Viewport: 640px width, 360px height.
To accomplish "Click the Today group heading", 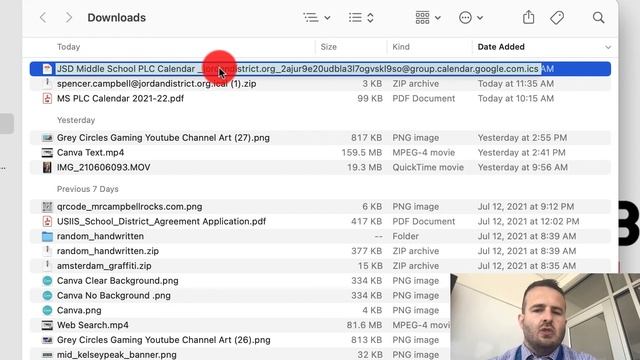I will pos(69,47).
